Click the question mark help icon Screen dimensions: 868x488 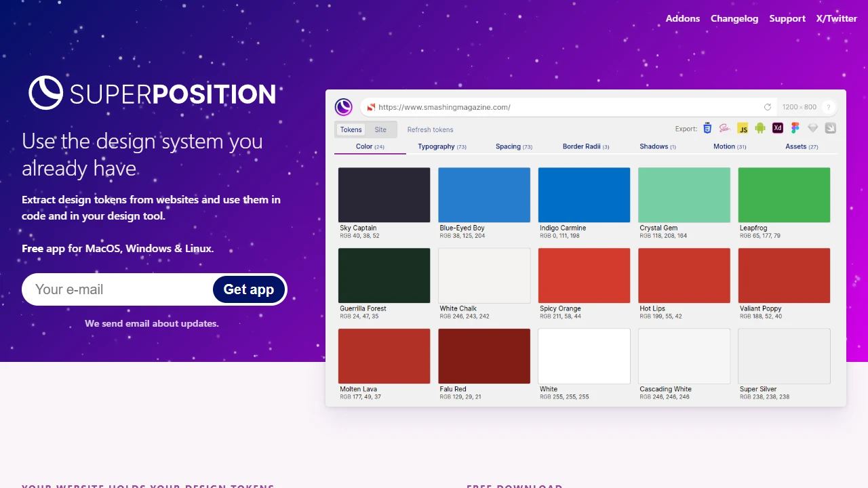point(828,107)
